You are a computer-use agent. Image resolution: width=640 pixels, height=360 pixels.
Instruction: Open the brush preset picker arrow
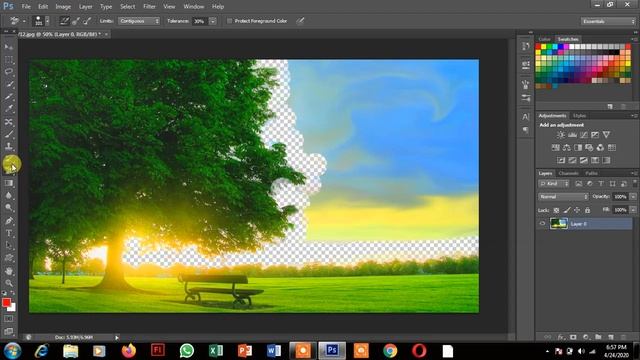[47, 21]
